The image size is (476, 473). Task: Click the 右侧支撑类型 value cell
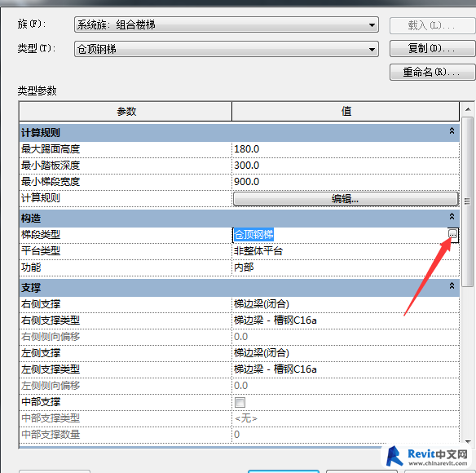tap(346, 320)
